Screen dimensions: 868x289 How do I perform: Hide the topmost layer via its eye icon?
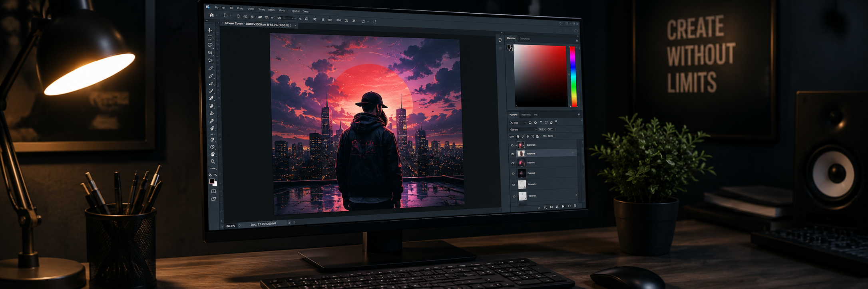(x=512, y=145)
